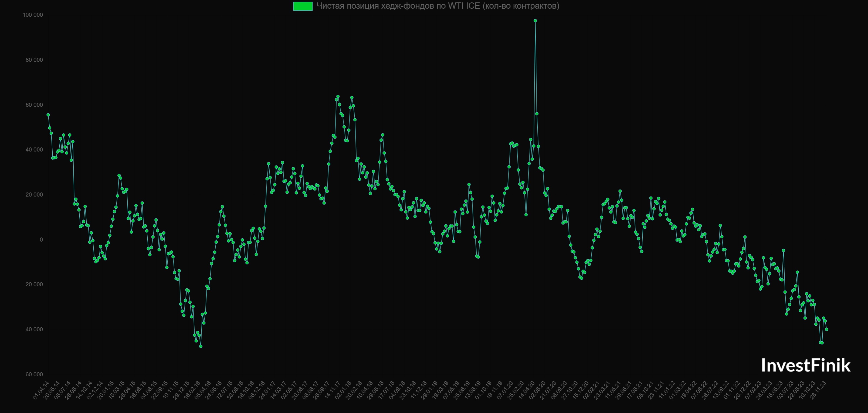The image size is (868, 413).
Task: Click the 100 000 y-axis label
Action: pos(33,15)
